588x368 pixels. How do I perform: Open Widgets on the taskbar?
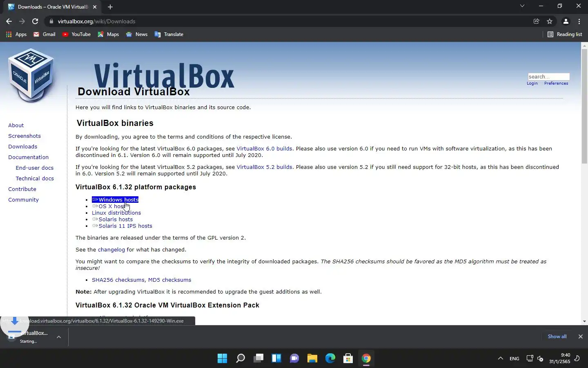tap(276, 359)
